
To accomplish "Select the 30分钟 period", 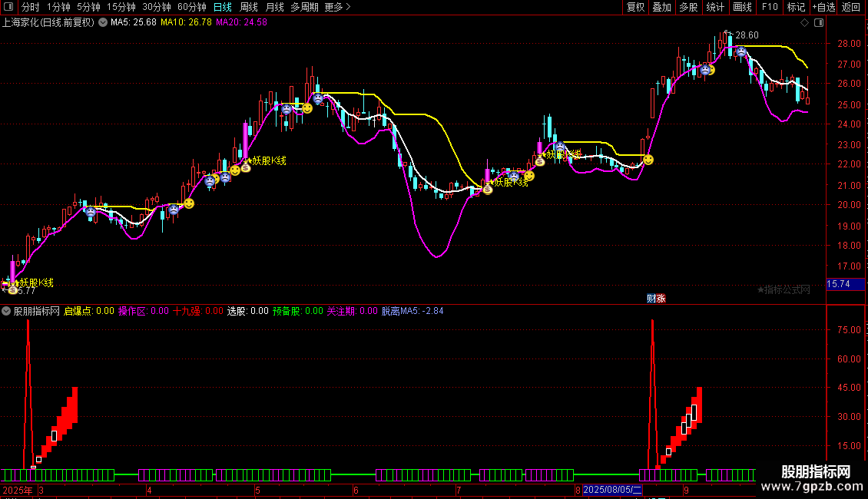I will click(156, 7).
